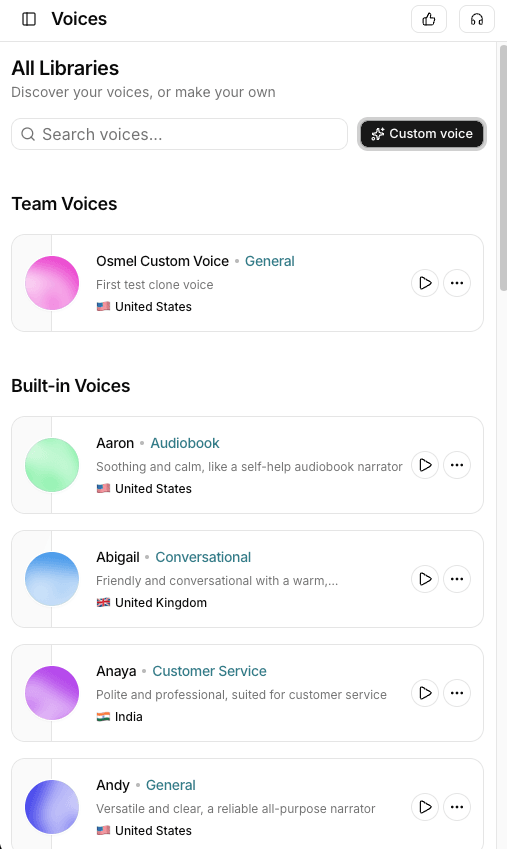Click the Team Voices heading
The image size is (507, 849).
(x=64, y=204)
